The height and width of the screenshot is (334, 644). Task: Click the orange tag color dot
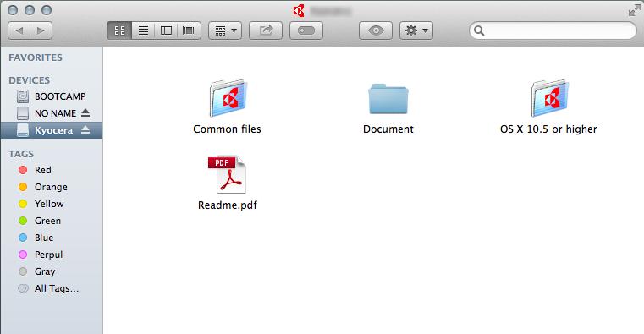pyautogui.click(x=23, y=187)
